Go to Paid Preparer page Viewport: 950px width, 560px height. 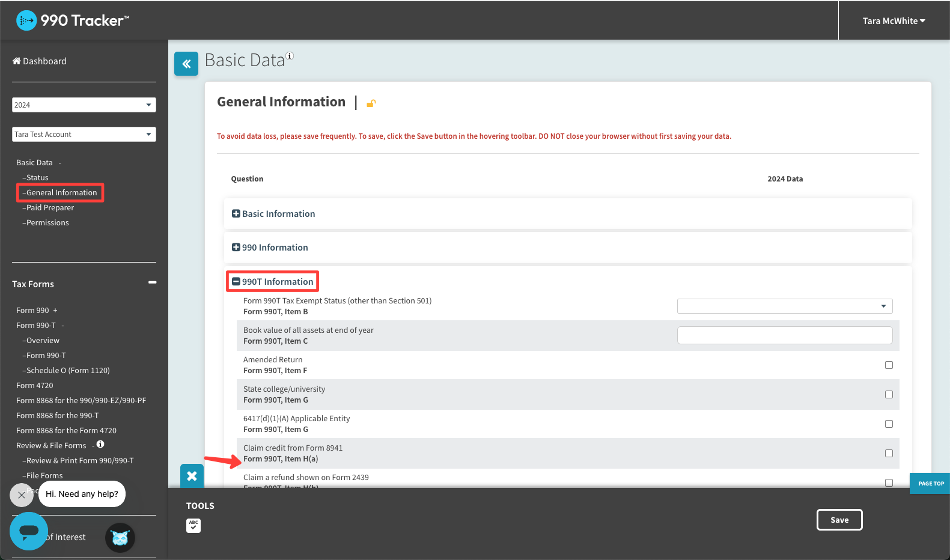pyautogui.click(x=50, y=208)
